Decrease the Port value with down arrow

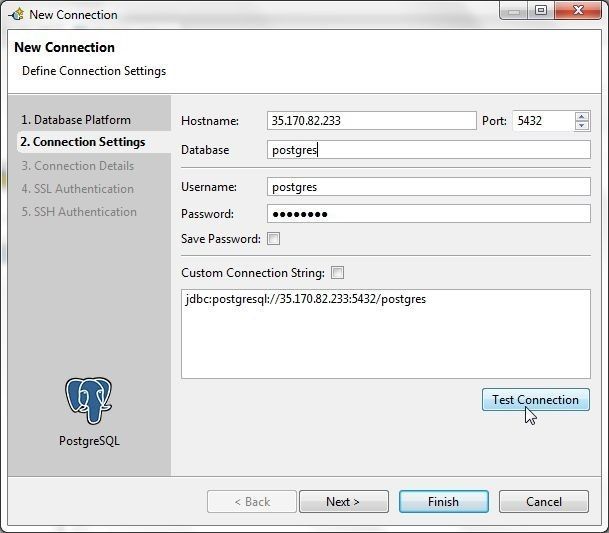coord(581,125)
